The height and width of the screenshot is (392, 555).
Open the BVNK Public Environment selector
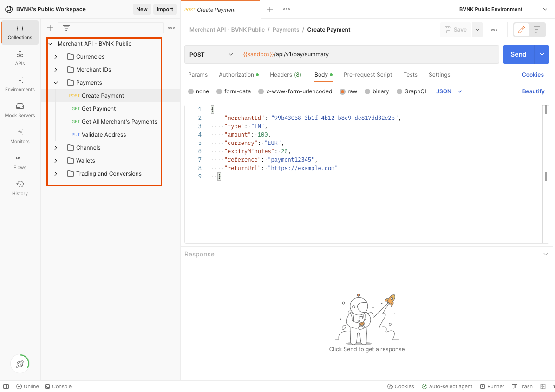[x=503, y=9]
